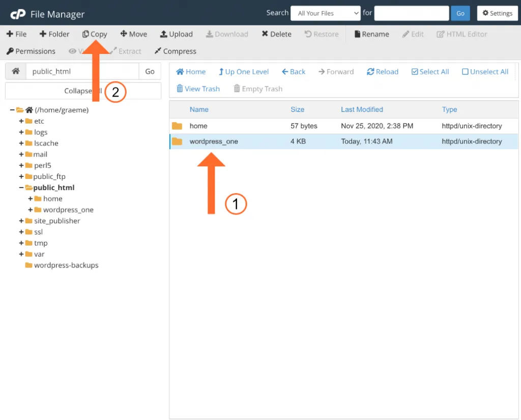Image resolution: width=521 pixels, height=420 pixels.
Task: Expand the logs tree folder
Action: tap(21, 132)
